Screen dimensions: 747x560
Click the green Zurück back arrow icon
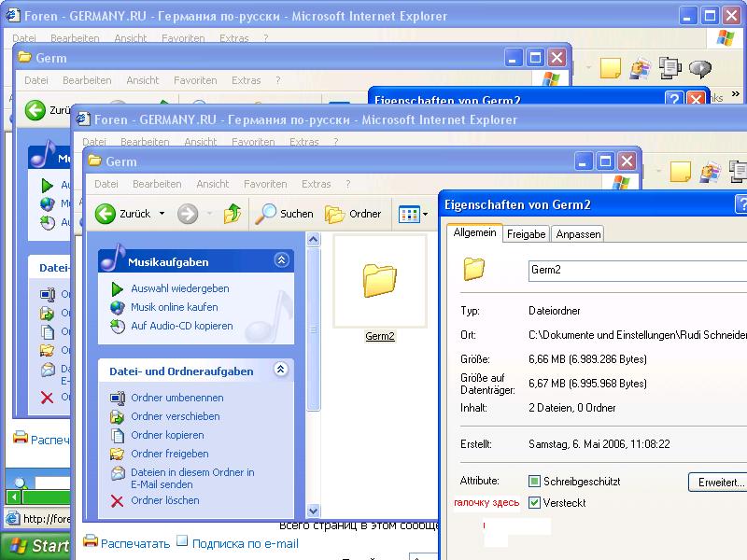coord(106,214)
